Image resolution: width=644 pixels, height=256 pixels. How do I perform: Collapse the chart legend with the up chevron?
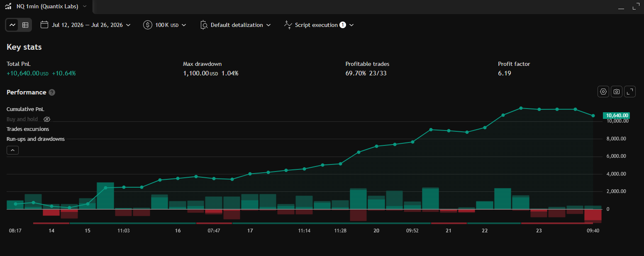(x=12, y=150)
